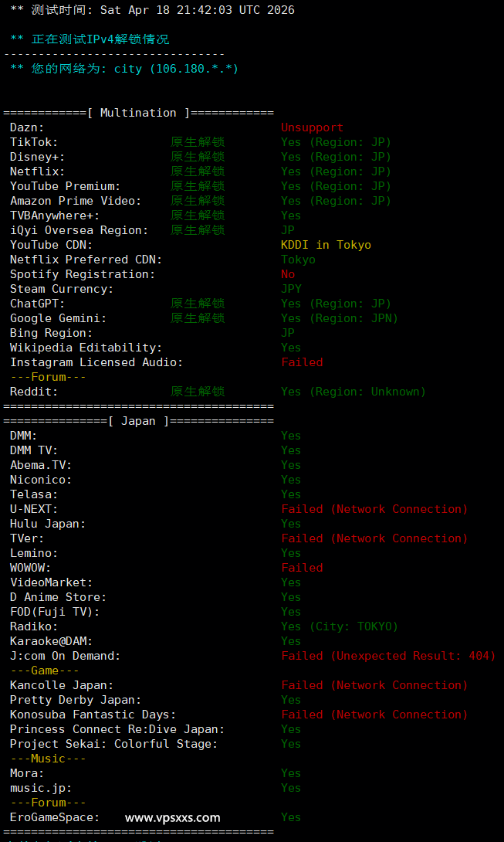The width and height of the screenshot is (504, 842).
Task: Click the Multination section header
Action: (137, 113)
